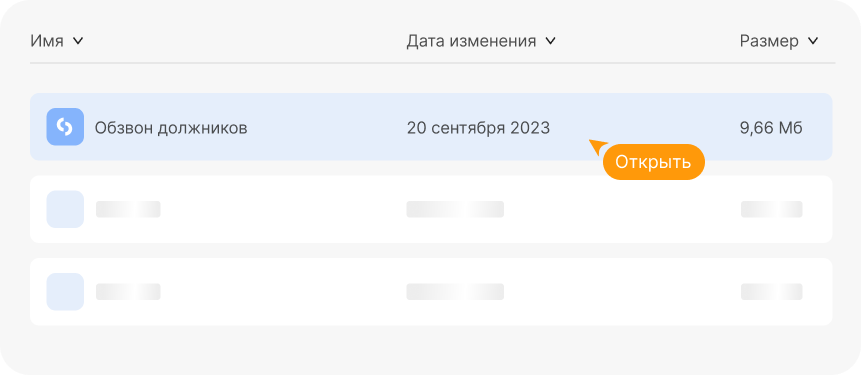Click the orange Открыть tooltip button

[653, 162]
